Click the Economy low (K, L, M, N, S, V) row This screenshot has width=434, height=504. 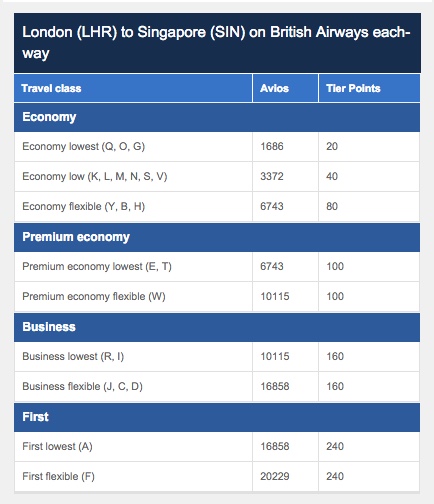217,177
